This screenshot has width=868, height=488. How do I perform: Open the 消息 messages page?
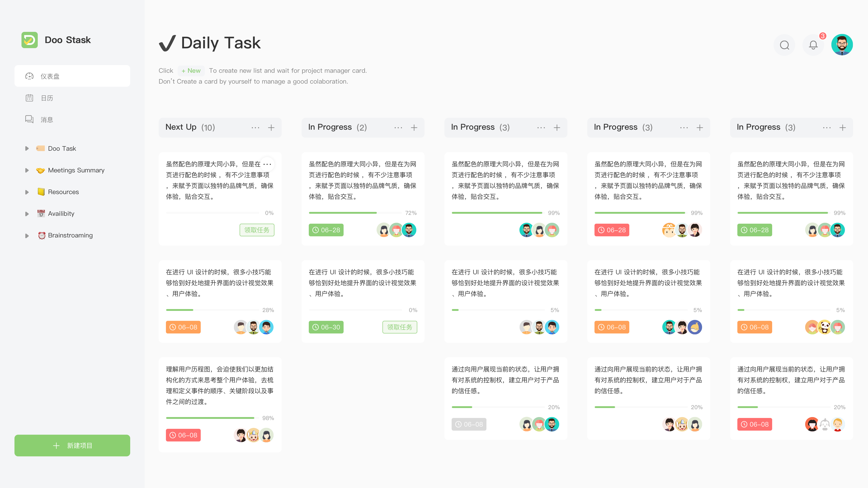pos(47,120)
